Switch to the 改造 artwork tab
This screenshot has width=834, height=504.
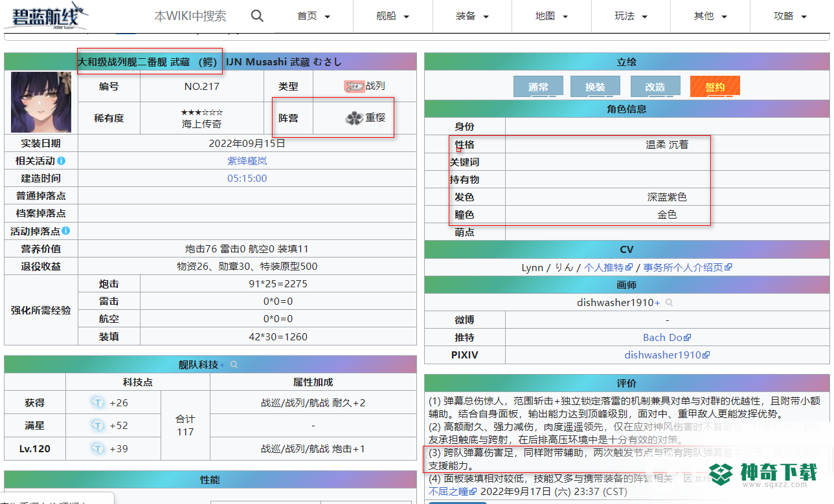pos(655,87)
